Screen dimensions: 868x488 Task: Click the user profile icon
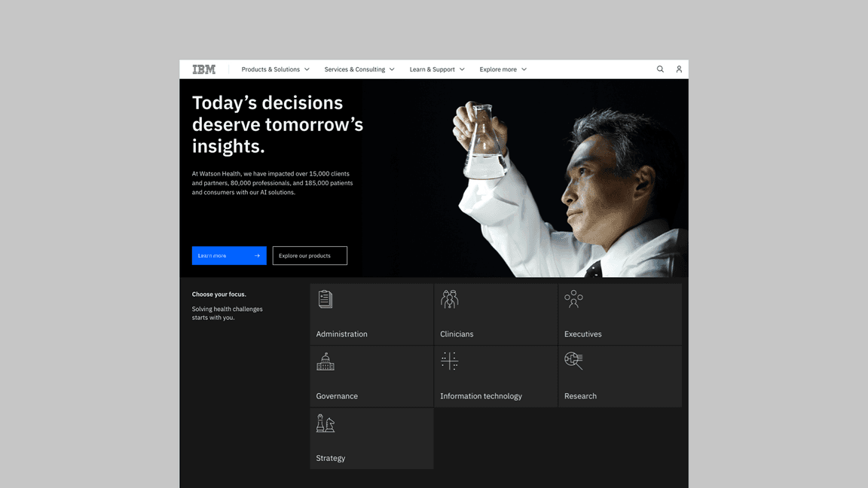click(x=679, y=69)
